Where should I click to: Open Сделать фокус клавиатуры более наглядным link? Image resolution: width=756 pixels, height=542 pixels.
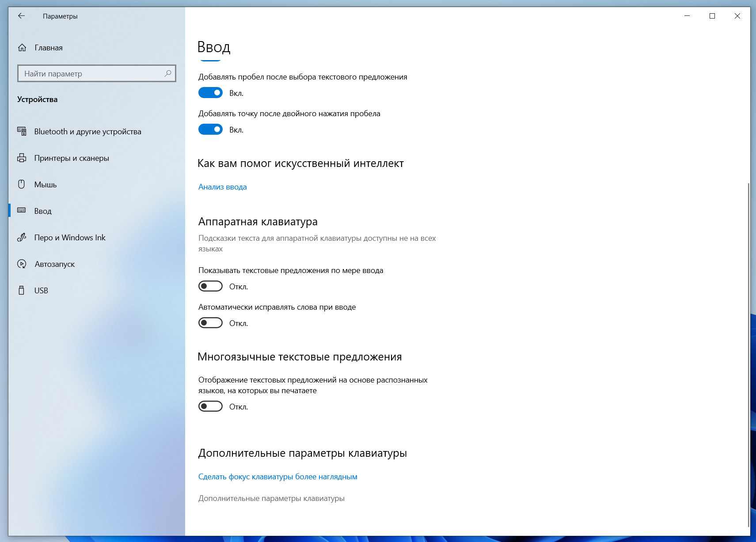[x=277, y=477]
